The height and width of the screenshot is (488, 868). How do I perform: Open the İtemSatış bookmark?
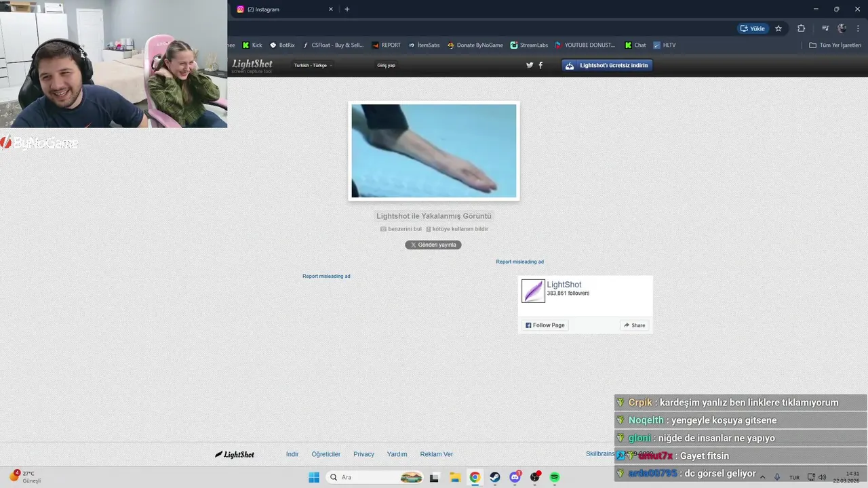(424, 45)
